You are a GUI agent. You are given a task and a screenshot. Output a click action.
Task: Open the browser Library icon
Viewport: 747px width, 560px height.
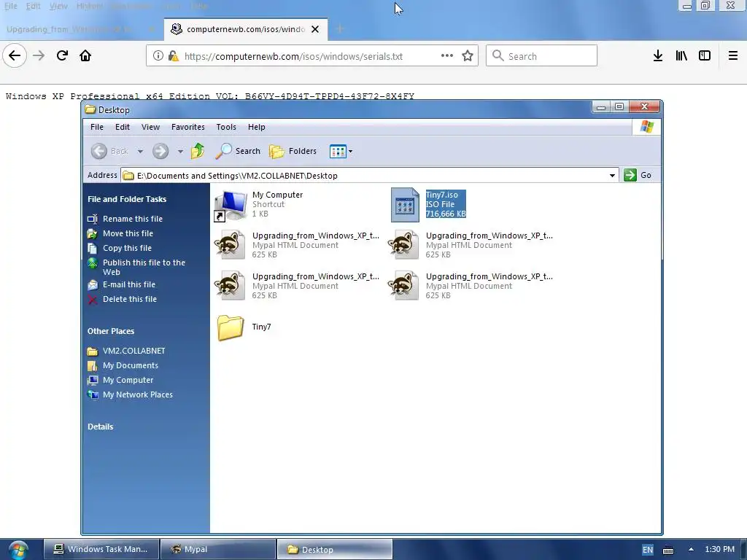[x=681, y=55]
